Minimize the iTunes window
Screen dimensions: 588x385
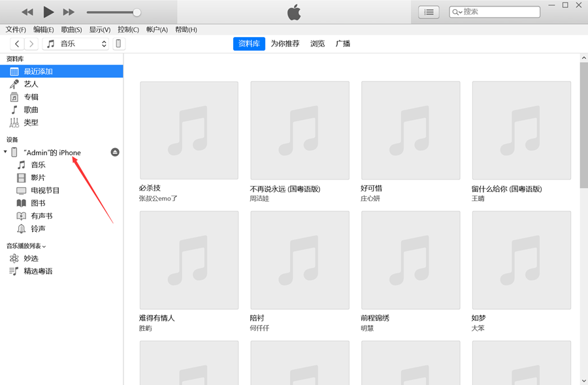(551, 5)
